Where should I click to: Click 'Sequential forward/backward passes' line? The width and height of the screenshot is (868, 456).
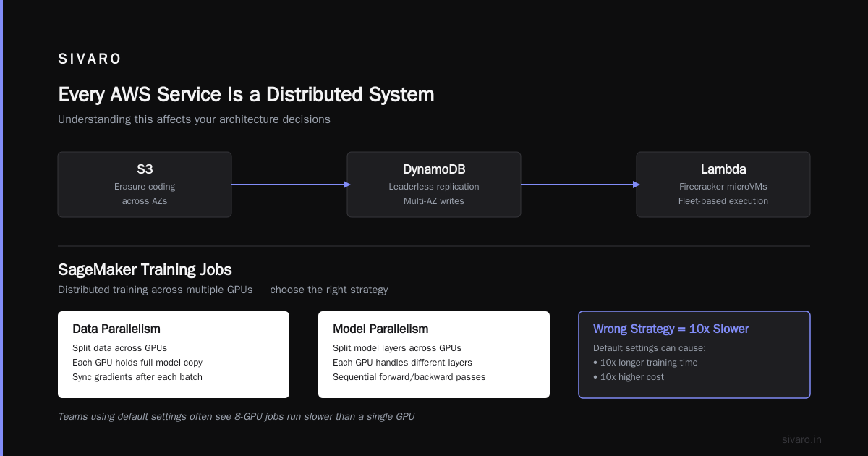(409, 377)
